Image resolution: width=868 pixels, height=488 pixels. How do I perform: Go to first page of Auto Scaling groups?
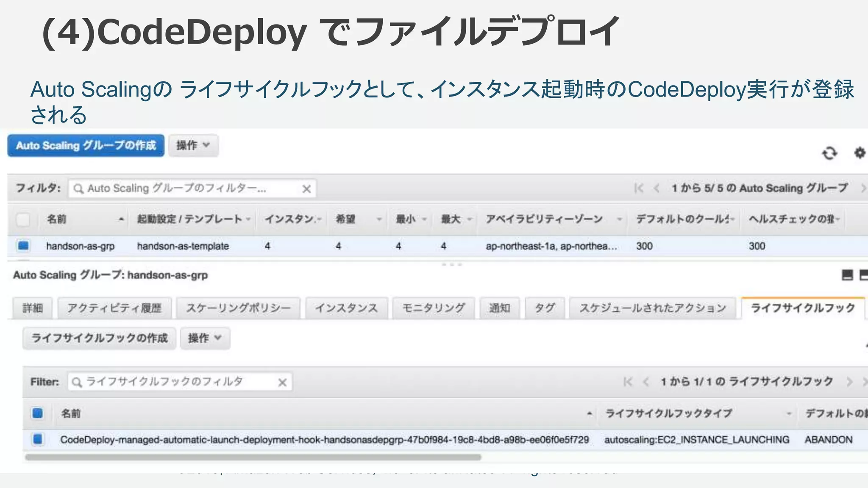pos(639,188)
